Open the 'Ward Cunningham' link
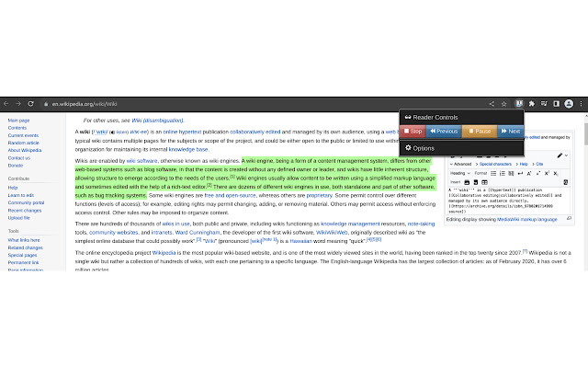 pyautogui.click(x=198, y=233)
